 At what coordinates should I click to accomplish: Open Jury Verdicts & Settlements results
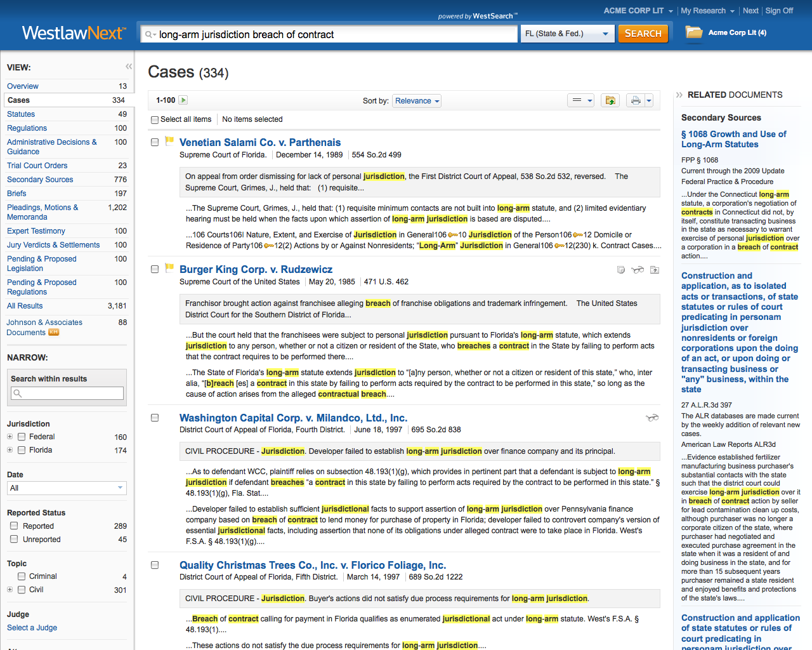(x=53, y=245)
